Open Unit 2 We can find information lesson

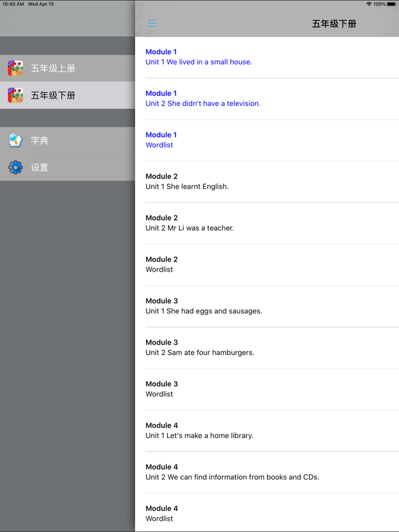(x=267, y=472)
